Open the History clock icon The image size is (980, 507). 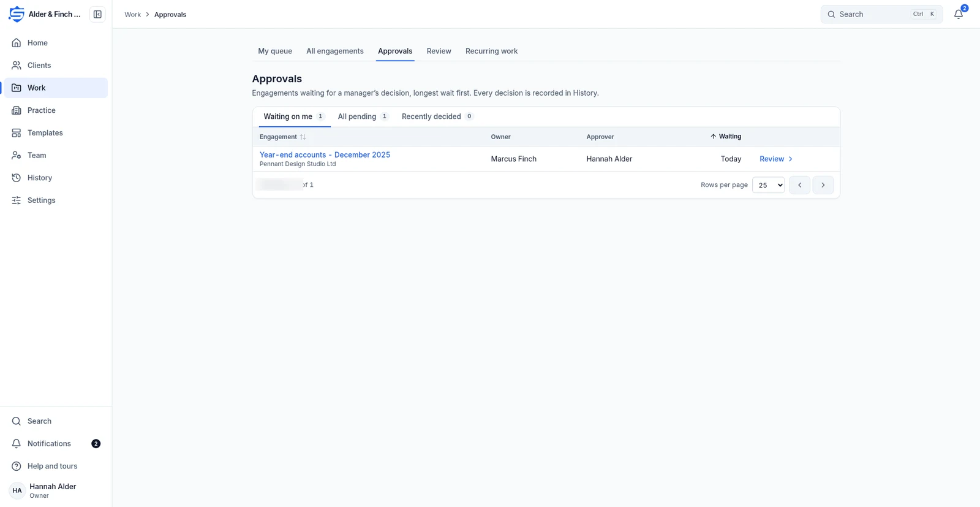[x=17, y=178]
